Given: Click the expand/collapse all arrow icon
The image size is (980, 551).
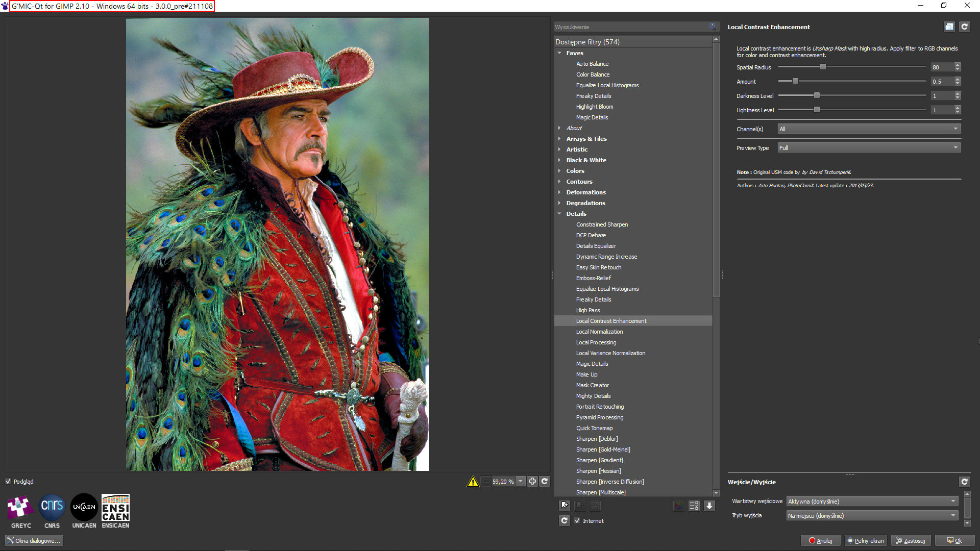Looking at the screenshot, I should coord(709,506).
